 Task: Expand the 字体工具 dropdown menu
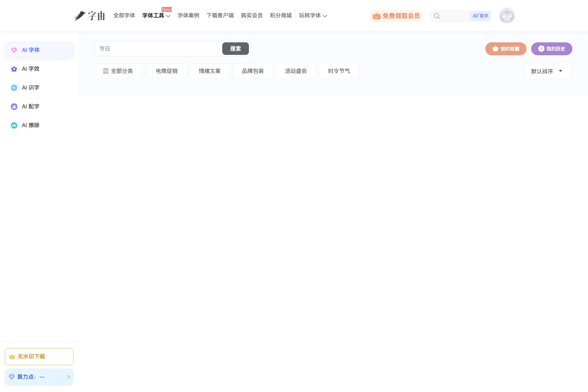pos(156,16)
